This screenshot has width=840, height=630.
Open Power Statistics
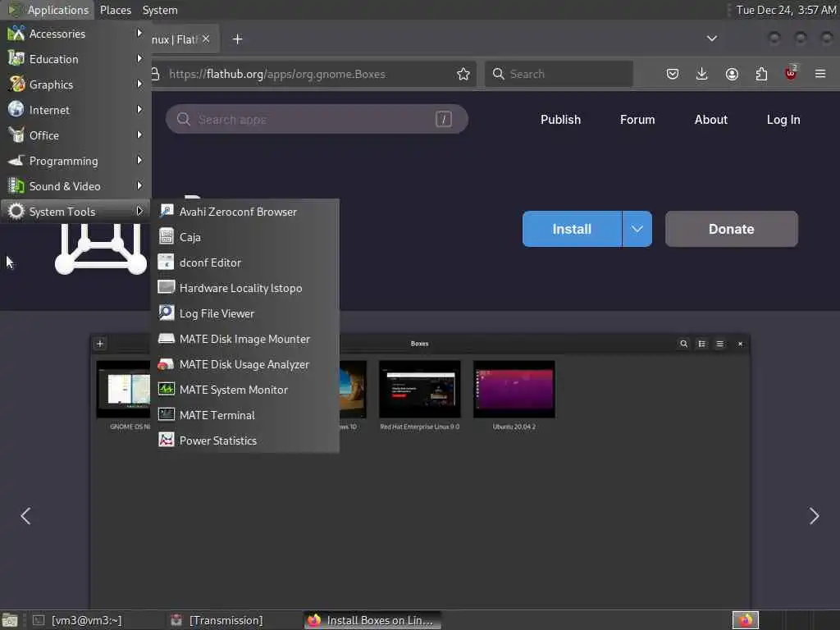coord(245,441)
